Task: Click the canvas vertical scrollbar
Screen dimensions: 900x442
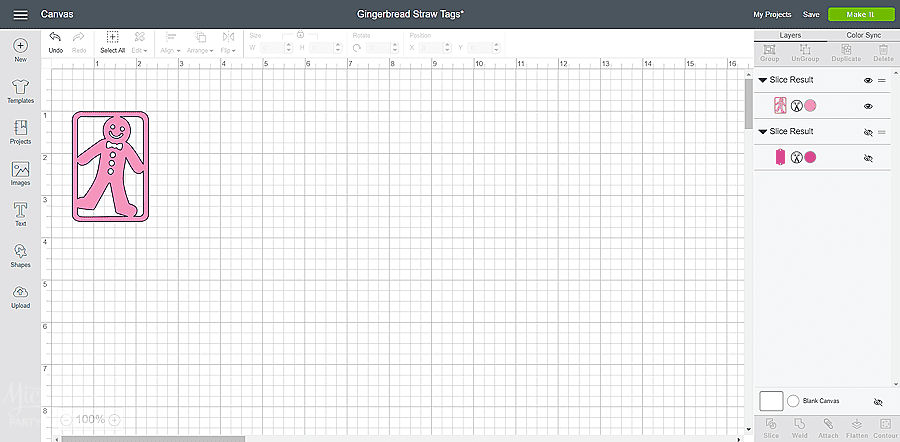Action: 748,103
